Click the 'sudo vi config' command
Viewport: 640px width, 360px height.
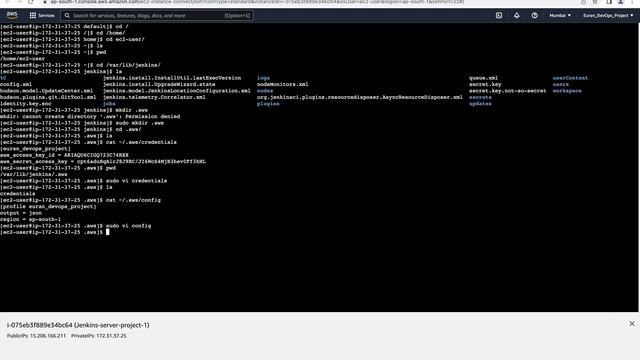point(128,226)
